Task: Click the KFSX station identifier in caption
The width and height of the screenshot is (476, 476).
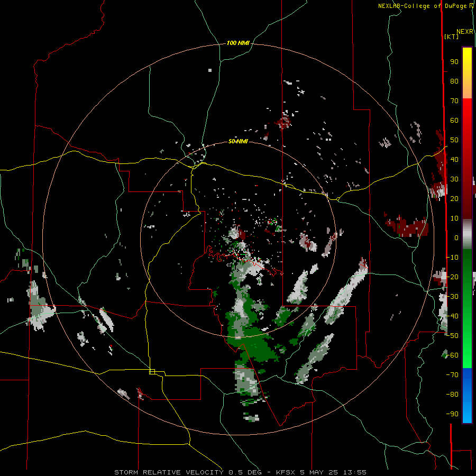Action: click(286, 472)
